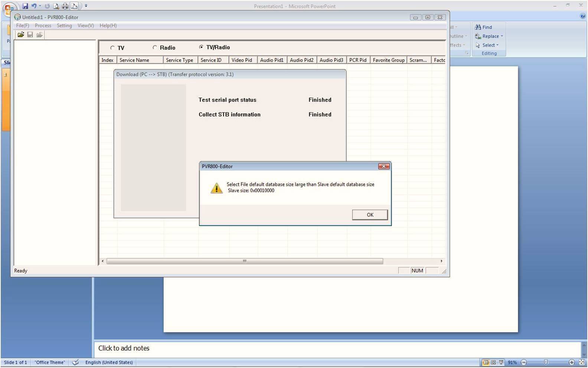Image resolution: width=588 pixels, height=368 pixels.
Task: Click the Save icon in PowerPoint quick access toolbar
Action: pos(25,6)
